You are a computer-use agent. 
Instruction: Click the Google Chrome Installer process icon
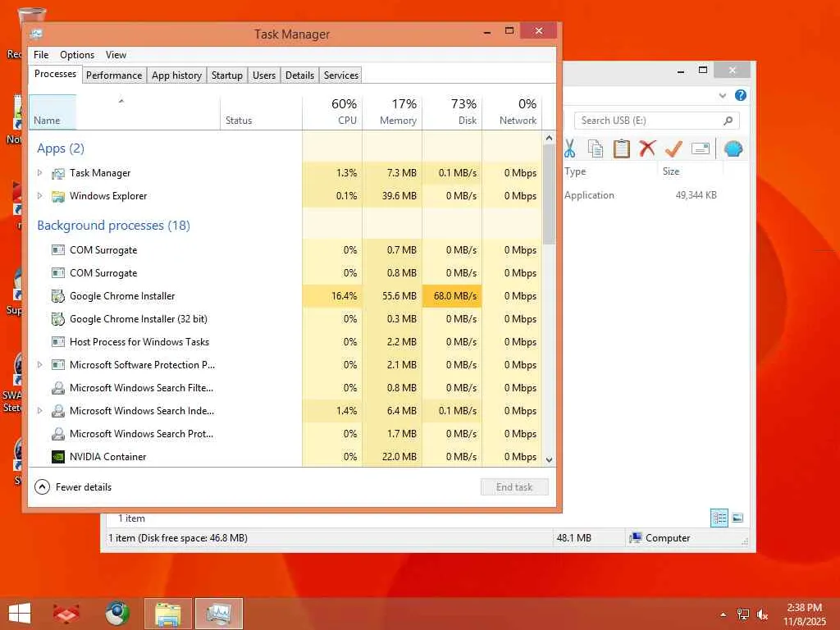click(x=58, y=295)
